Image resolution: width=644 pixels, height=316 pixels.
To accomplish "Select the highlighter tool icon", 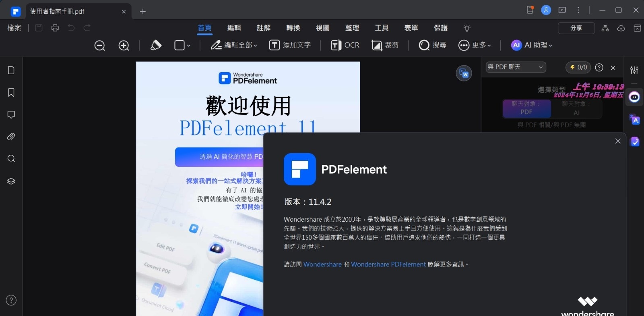I will [156, 45].
